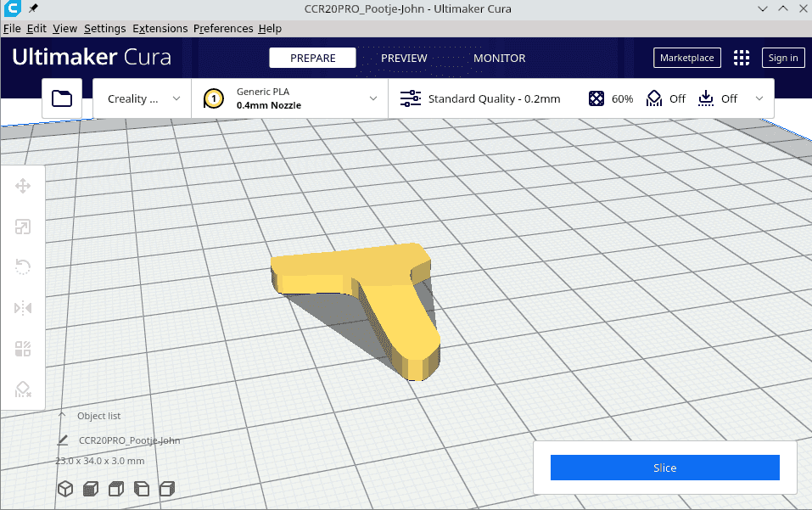812x510 pixels.
Task: Open the View menu
Action: 64,29
